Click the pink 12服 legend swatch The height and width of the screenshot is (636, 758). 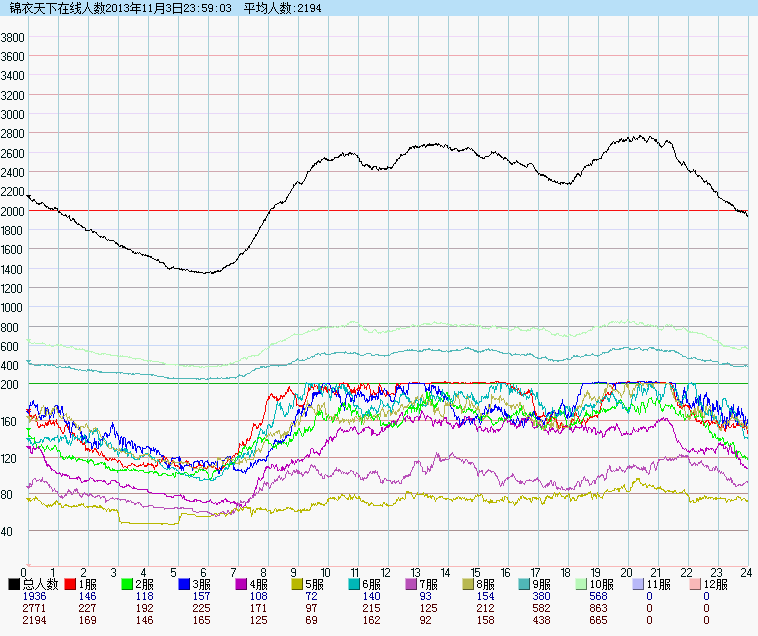coord(696,583)
